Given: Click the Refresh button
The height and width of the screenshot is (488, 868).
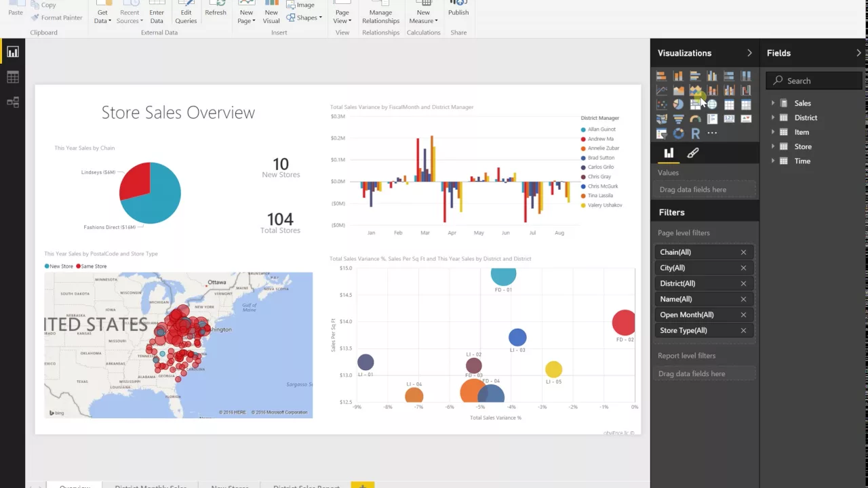Looking at the screenshot, I should tap(216, 9).
